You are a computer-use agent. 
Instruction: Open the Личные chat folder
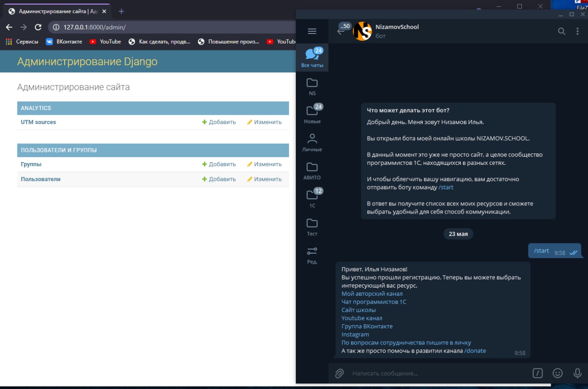(x=312, y=142)
